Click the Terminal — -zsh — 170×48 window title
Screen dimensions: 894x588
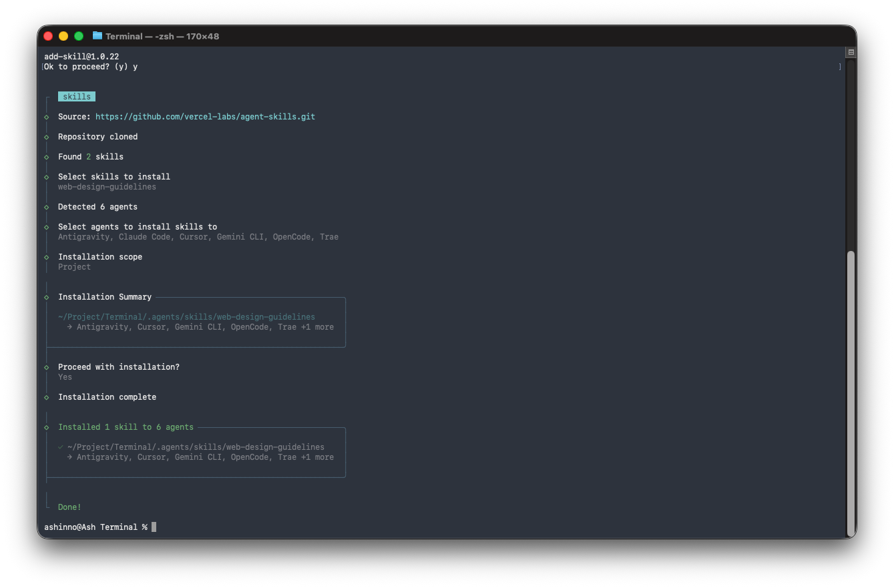[x=162, y=36]
